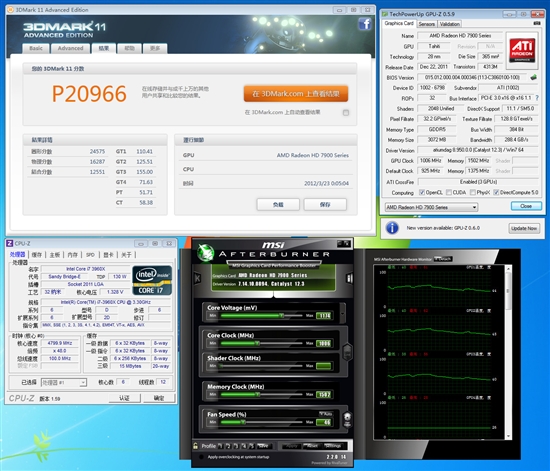Select profile slot 4 in Afterburner
Screen dimensions: 550x471
point(243,446)
